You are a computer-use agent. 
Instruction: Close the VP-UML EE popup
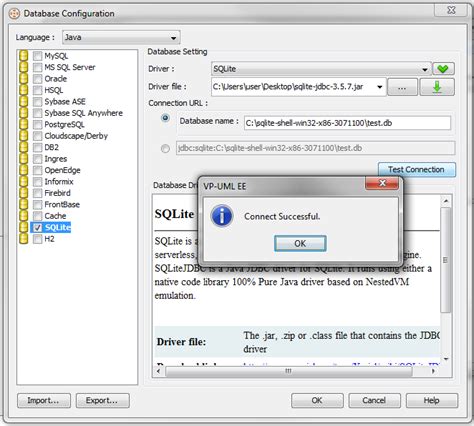(x=382, y=183)
